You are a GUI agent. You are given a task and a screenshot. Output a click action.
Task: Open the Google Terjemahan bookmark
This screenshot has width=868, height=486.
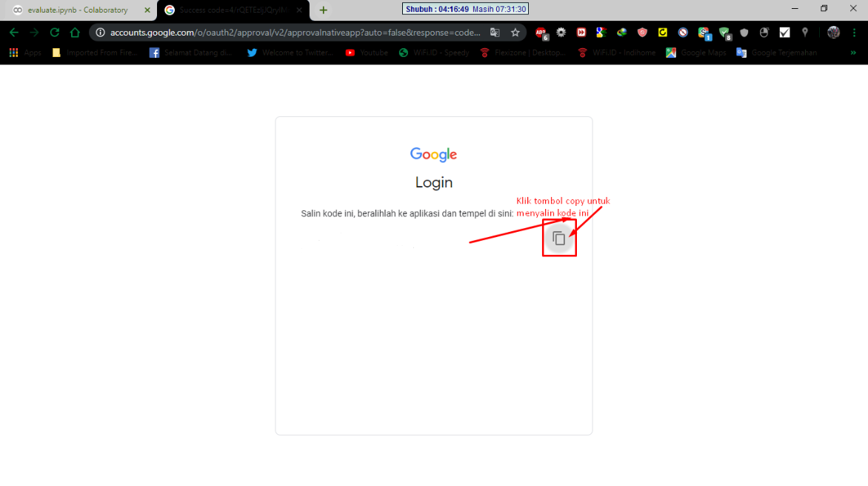coord(776,53)
